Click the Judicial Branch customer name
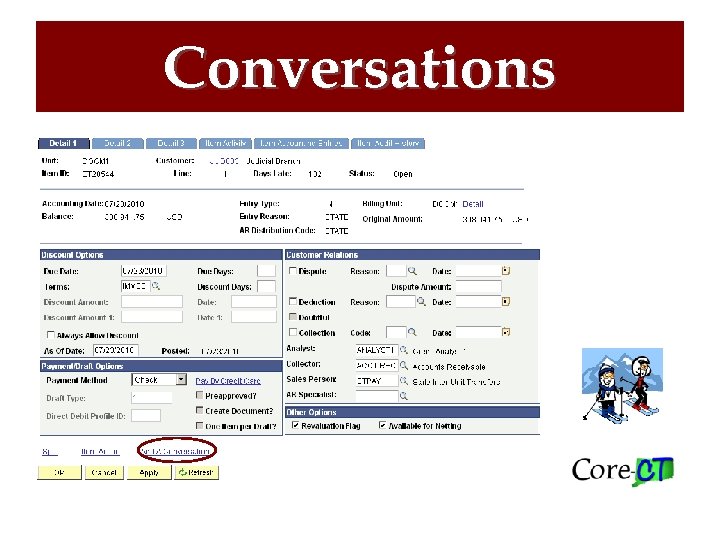 pyautogui.click(x=273, y=161)
